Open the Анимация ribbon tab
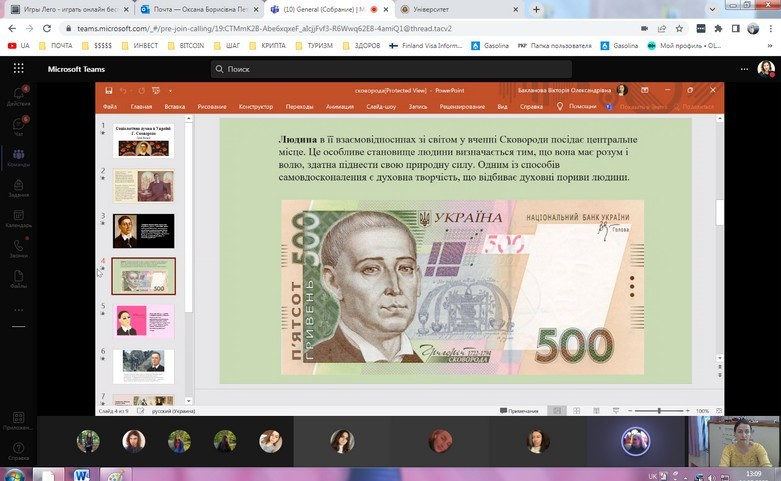Viewport: 781px width, 481px height. [340, 107]
